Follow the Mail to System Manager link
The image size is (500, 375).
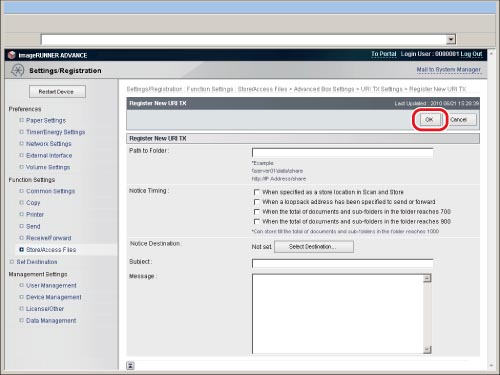click(x=449, y=70)
